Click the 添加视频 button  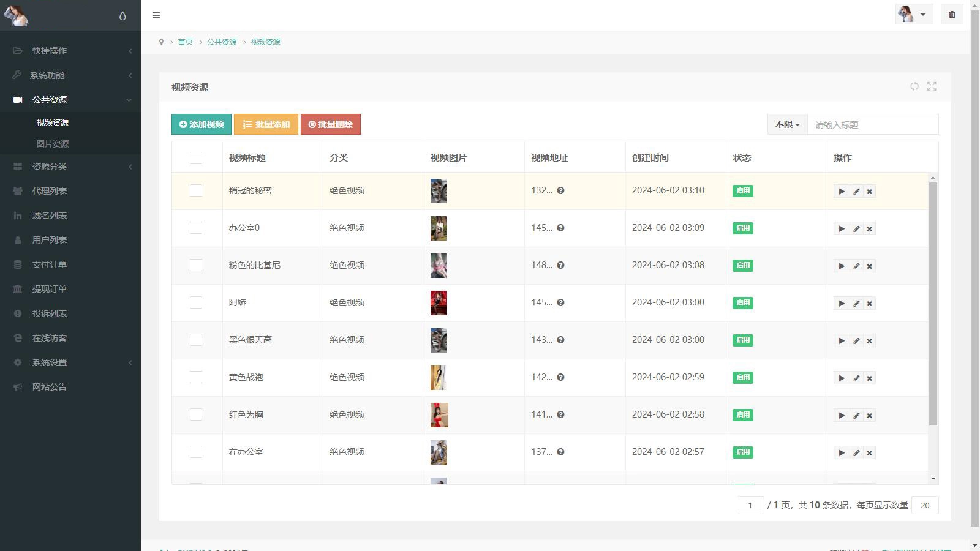coord(202,124)
